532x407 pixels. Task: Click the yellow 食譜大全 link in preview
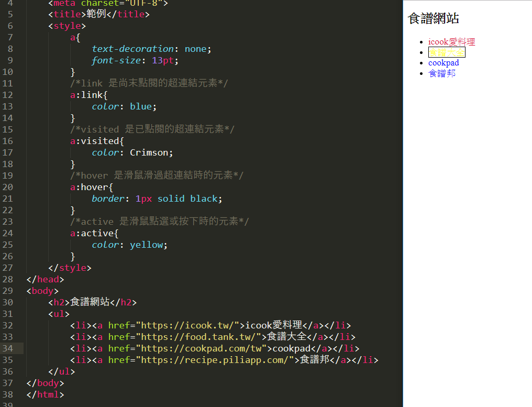point(447,52)
